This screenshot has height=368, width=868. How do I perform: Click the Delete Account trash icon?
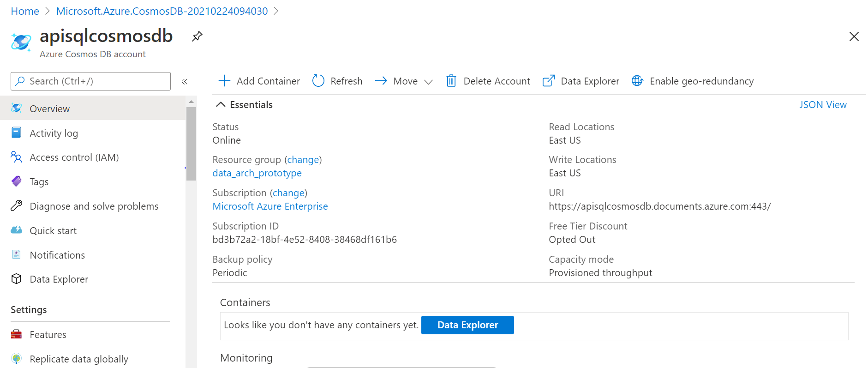[x=451, y=81]
